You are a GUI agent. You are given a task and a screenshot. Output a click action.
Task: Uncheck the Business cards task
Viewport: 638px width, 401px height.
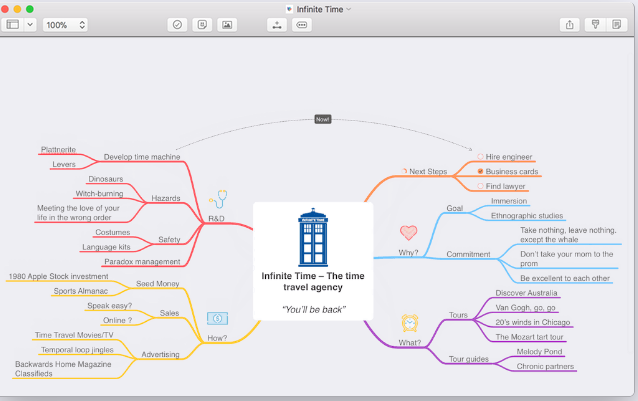[480, 171]
